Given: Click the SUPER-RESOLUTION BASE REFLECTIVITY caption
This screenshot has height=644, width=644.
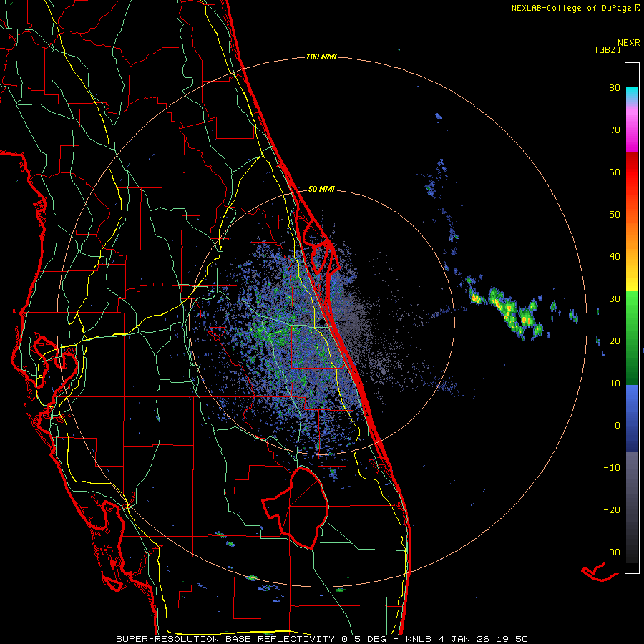Looking at the screenshot, I should pos(225,639).
